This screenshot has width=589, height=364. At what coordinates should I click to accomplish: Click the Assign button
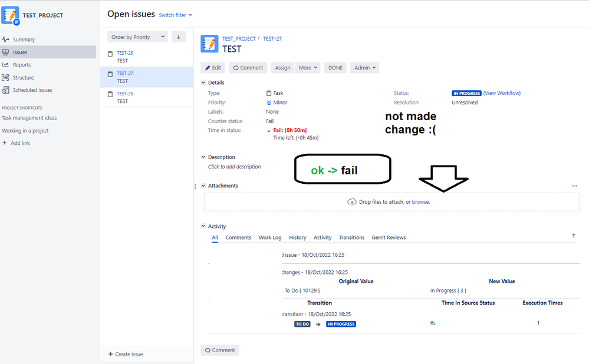pos(282,68)
